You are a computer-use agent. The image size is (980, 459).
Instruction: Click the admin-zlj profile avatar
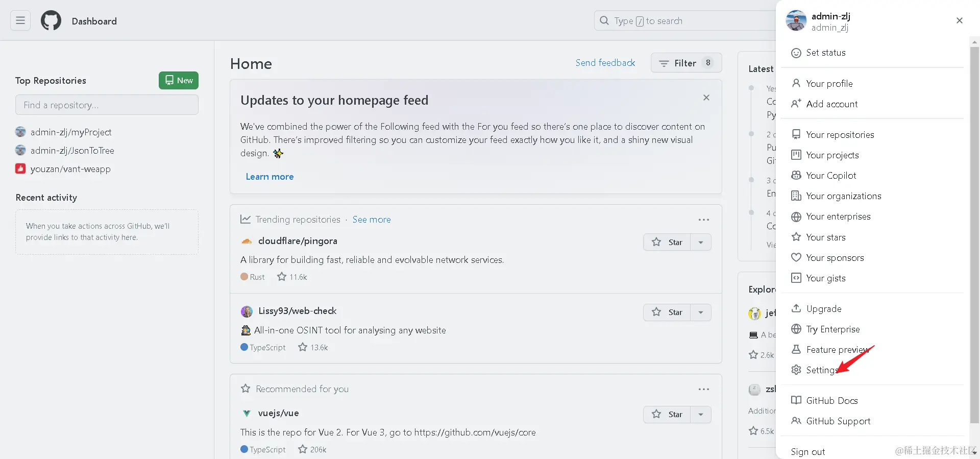point(796,21)
